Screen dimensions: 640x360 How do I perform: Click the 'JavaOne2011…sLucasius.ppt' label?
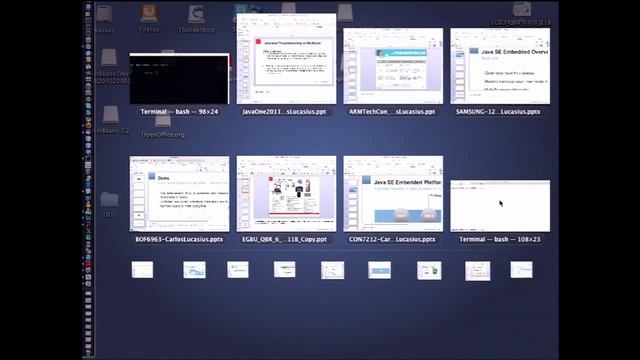point(284,111)
